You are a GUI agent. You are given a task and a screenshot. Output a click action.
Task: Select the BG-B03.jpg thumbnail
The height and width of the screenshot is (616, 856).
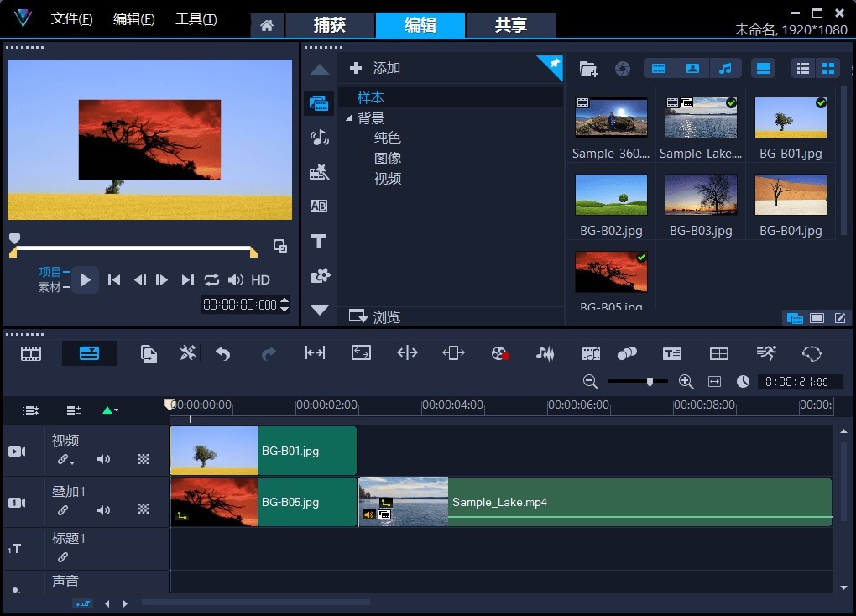[701, 195]
